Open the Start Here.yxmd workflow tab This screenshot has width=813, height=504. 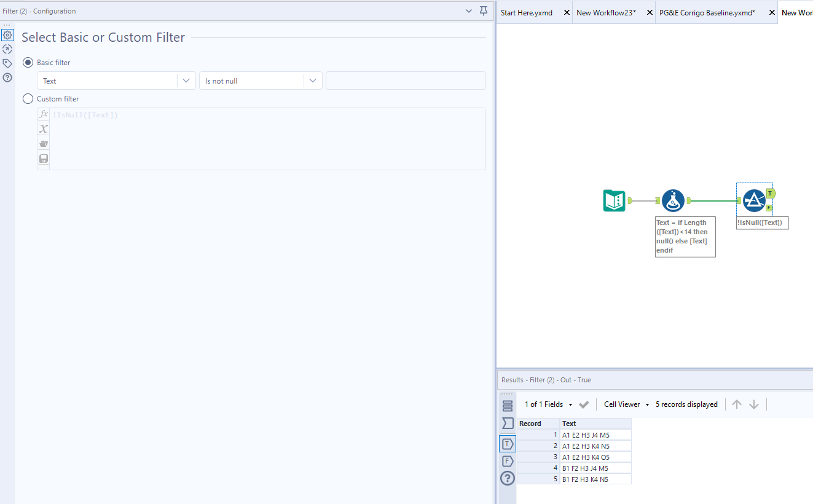[527, 12]
